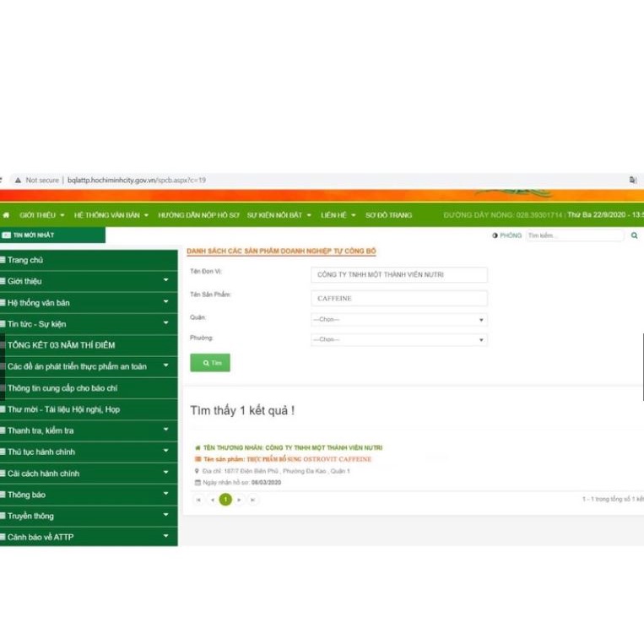The height and width of the screenshot is (644, 644).
Task: Click the translate icon in the address bar
Action: [x=632, y=180]
